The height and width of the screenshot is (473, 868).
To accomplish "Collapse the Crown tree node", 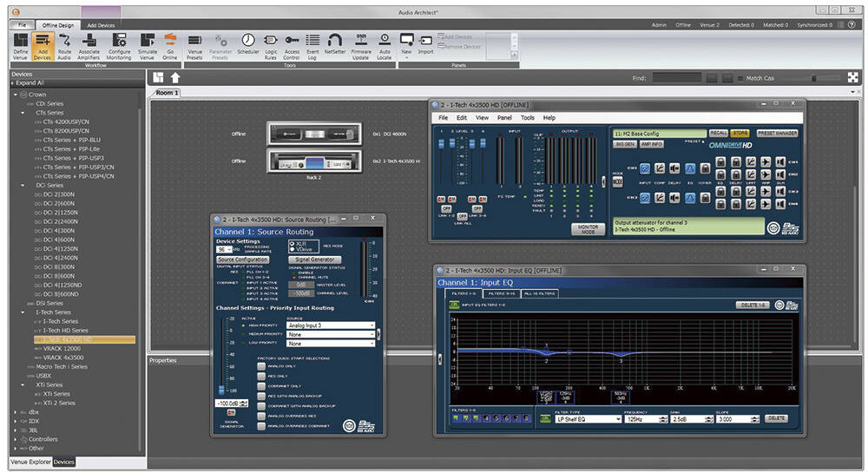I will pos(16,95).
